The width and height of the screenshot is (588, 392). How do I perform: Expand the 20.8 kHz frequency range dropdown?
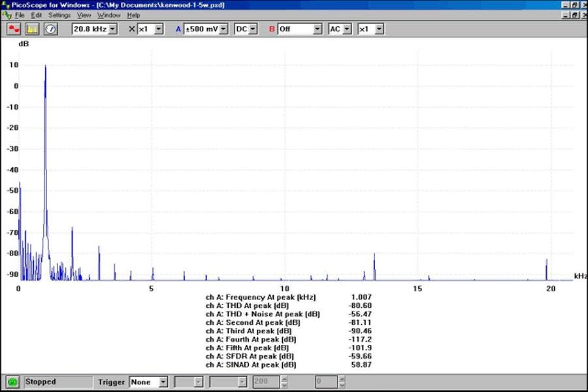pos(112,29)
